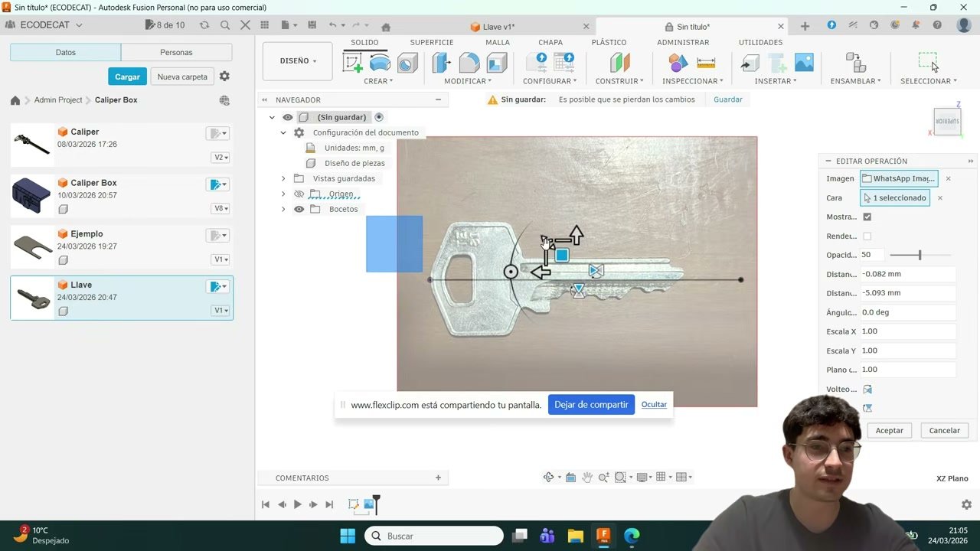Open notifications bell icon
Viewport: 980px width, 551px height.
point(916,25)
